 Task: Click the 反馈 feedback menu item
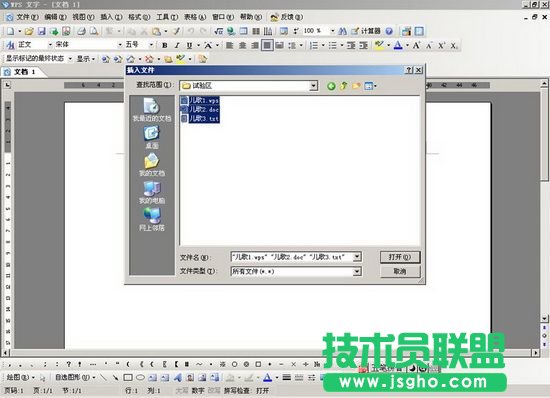287,17
